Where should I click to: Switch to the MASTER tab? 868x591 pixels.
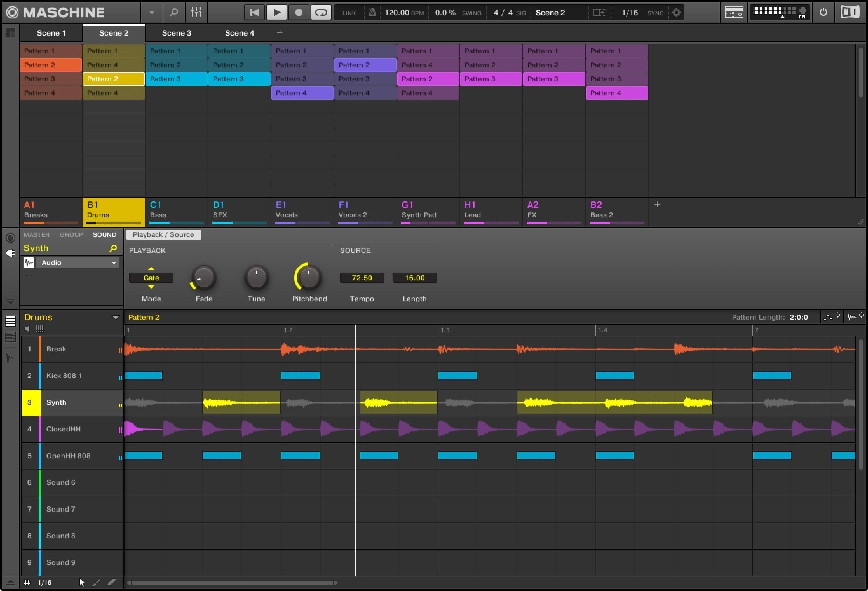coord(37,234)
